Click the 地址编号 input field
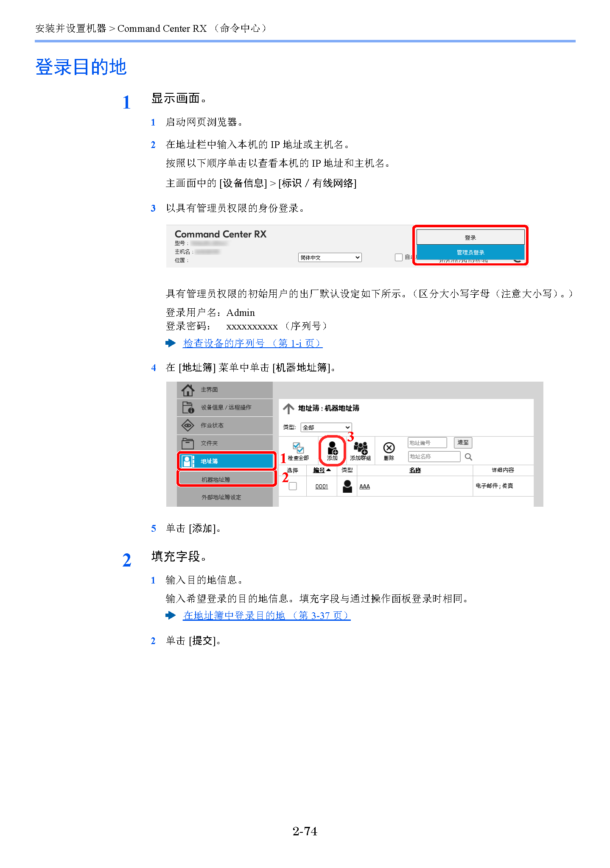 (x=427, y=442)
